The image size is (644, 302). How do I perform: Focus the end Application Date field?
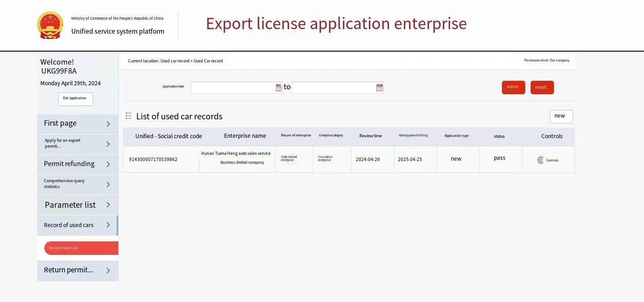(337, 88)
